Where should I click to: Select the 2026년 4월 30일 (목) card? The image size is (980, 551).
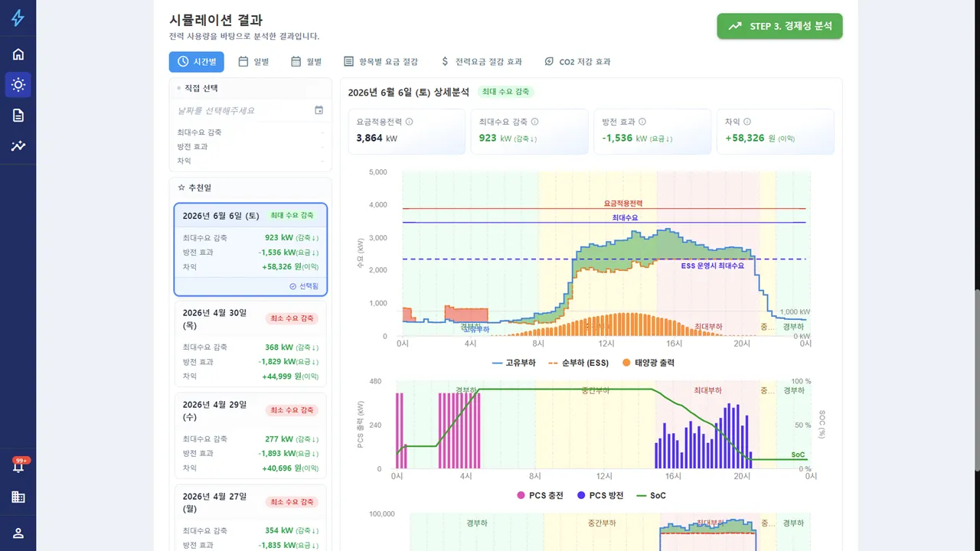pyautogui.click(x=250, y=344)
